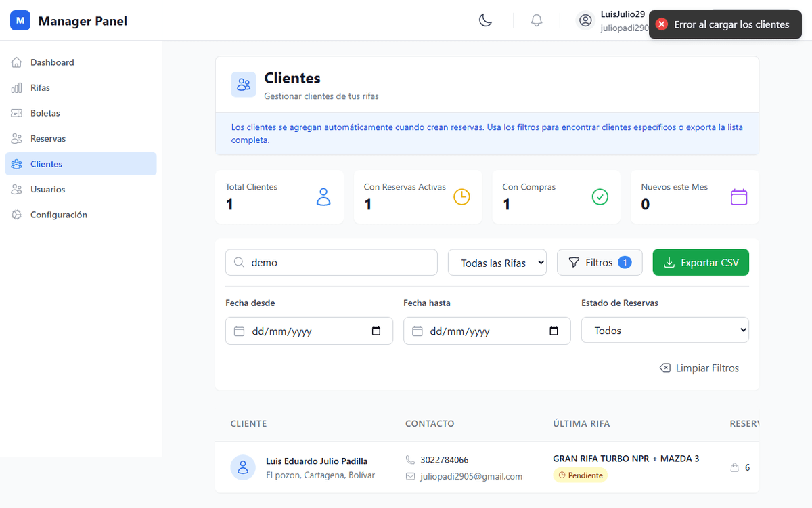Toggle the Filtros panel button
The height and width of the screenshot is (508, 812).
[x=599, y=263]
